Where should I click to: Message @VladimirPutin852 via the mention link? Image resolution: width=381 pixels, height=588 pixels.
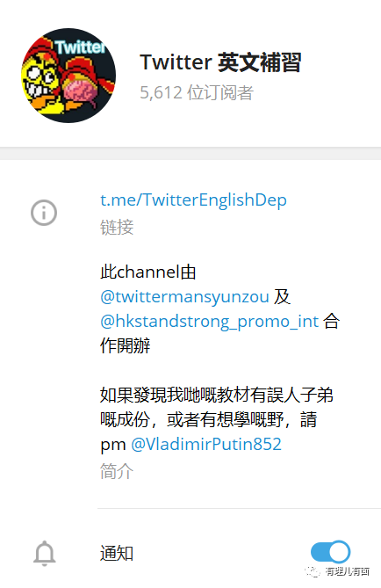click(206, 445)
